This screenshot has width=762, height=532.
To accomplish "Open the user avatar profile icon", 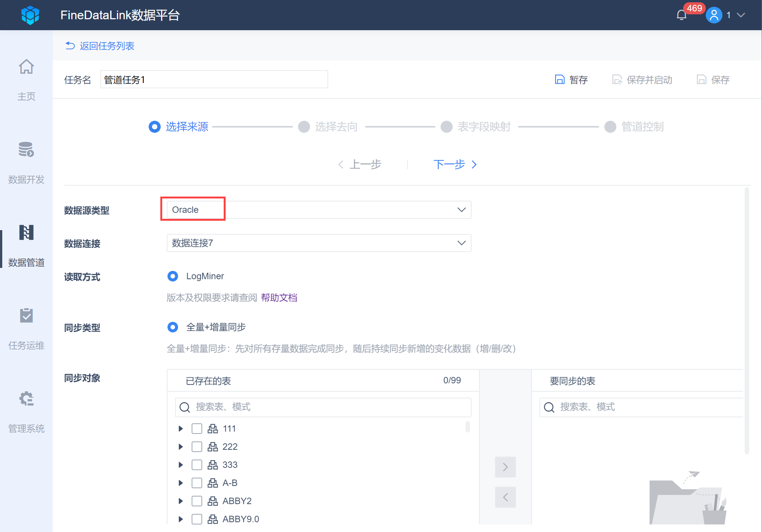I will coord(714,15).
